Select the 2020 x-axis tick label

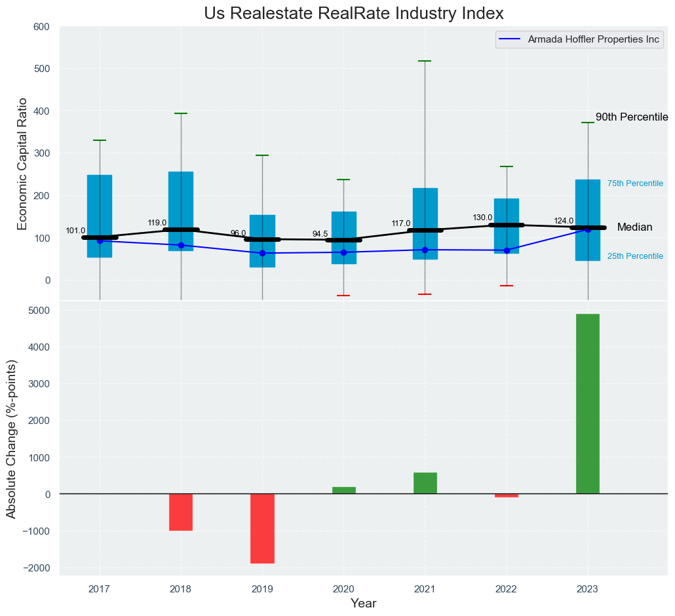pyautogui.click(x=343, y=589)
